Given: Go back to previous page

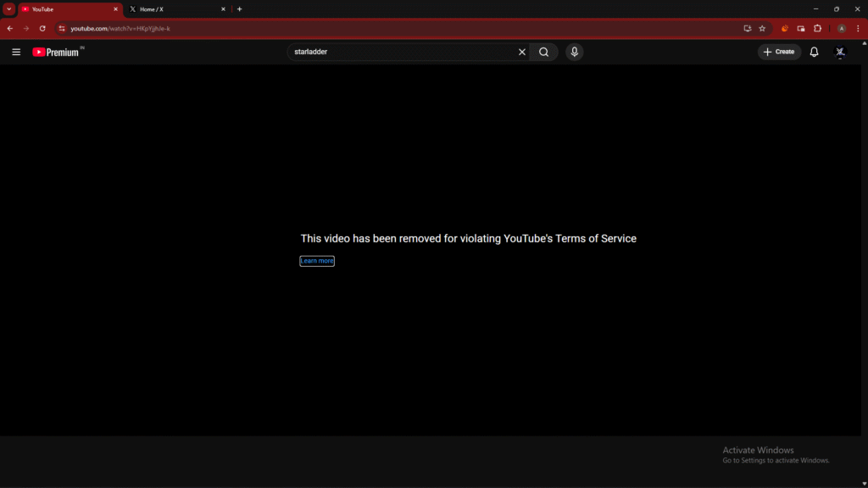Looking at the screenshot, I should tap(10, 29).
